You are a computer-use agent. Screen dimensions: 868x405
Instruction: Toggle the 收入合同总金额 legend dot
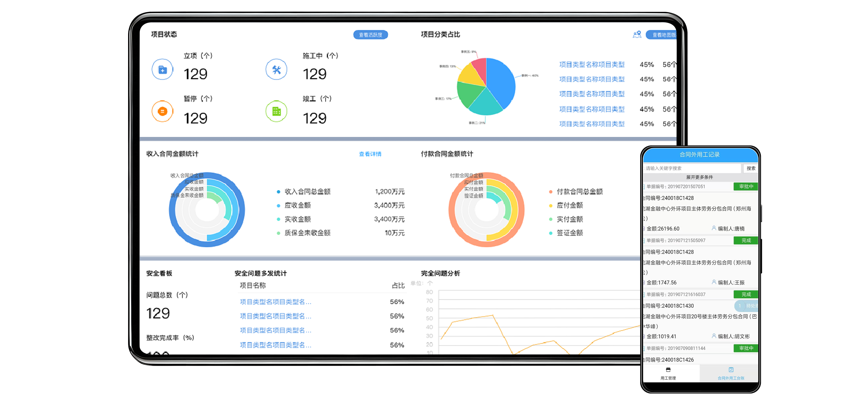tap(278, 192)
